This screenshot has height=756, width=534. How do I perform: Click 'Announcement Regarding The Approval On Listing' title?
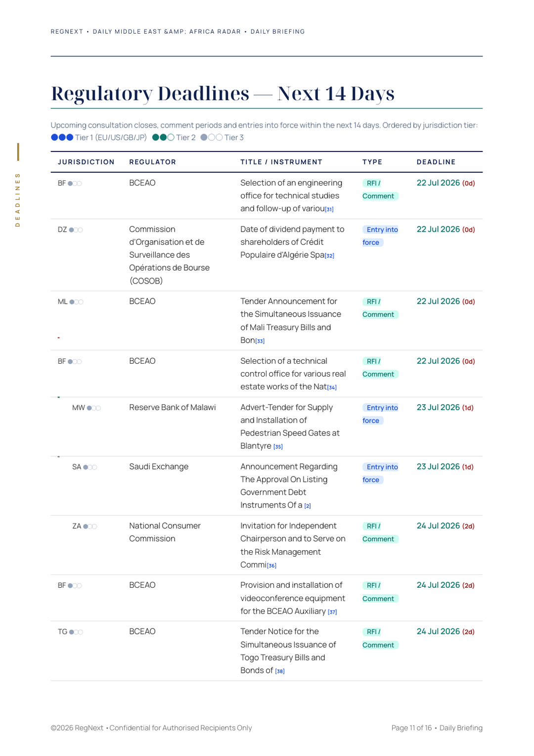click(289, 486)
